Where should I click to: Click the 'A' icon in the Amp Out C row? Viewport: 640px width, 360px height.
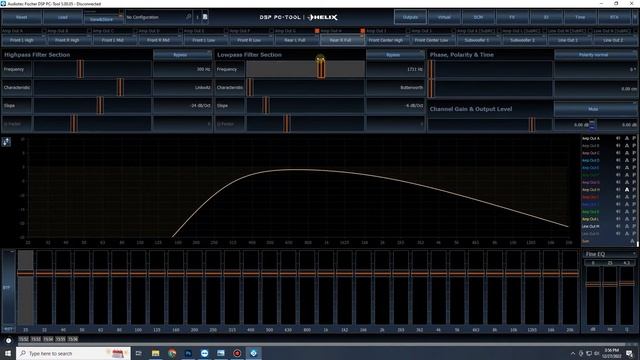tap(627, 153)
